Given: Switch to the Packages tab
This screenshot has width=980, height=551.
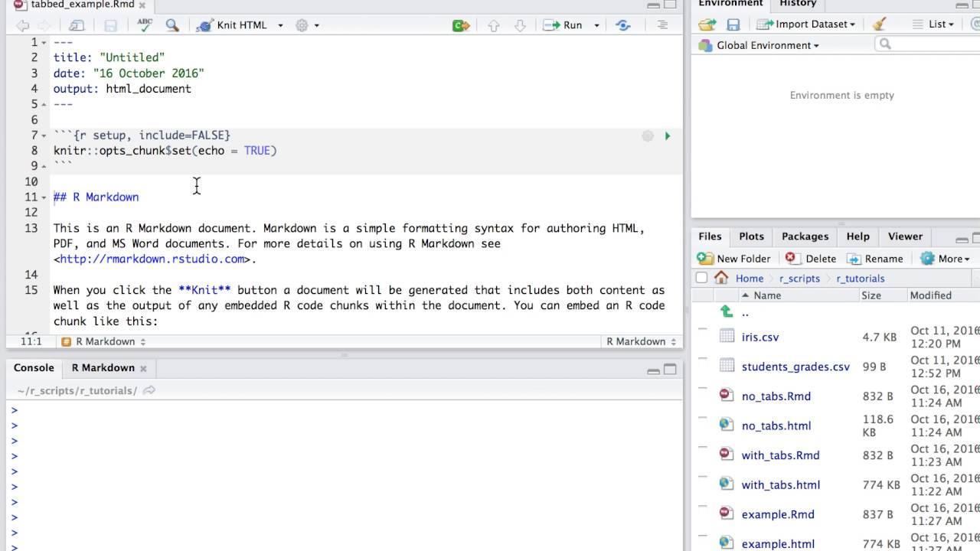Looking at the screenshot, I should point(805,236).
